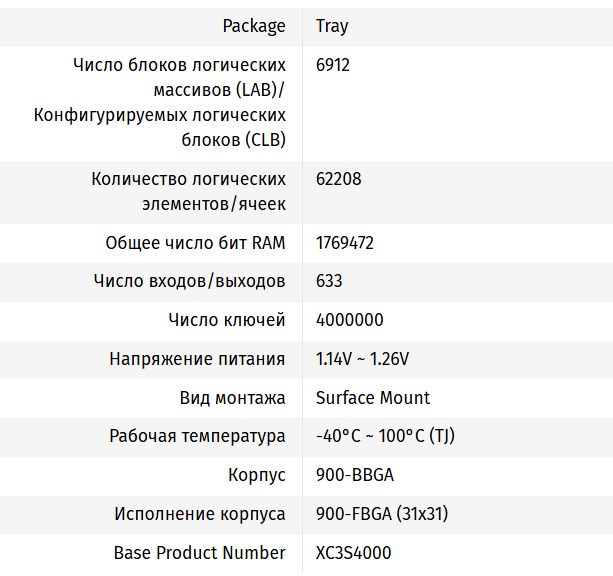Image resolution: width=613 pixels, height=576 pixels.
Task: Select the I/O count value 633
Action: 329,281
